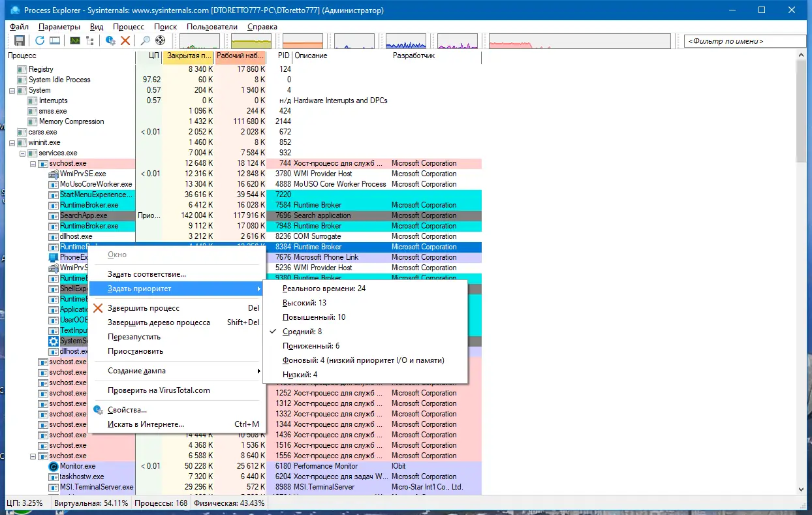The height and width of the screenshot is (515, 812).
Task: Open the Вид menu
Action: click(x=97, y=27)
